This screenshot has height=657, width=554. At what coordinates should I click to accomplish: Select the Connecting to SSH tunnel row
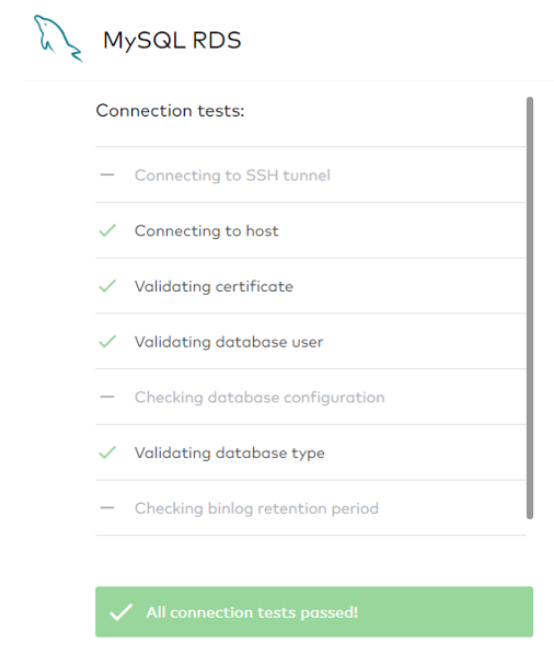point(311,175)
